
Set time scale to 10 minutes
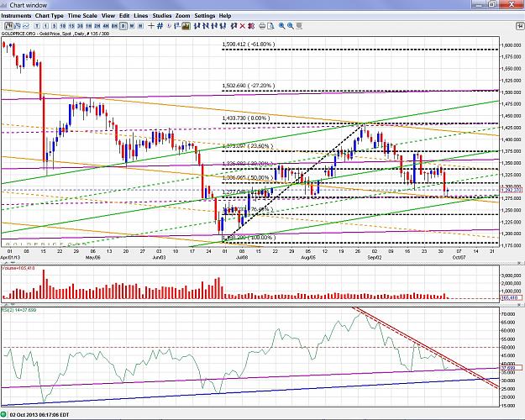pos(63,26)
